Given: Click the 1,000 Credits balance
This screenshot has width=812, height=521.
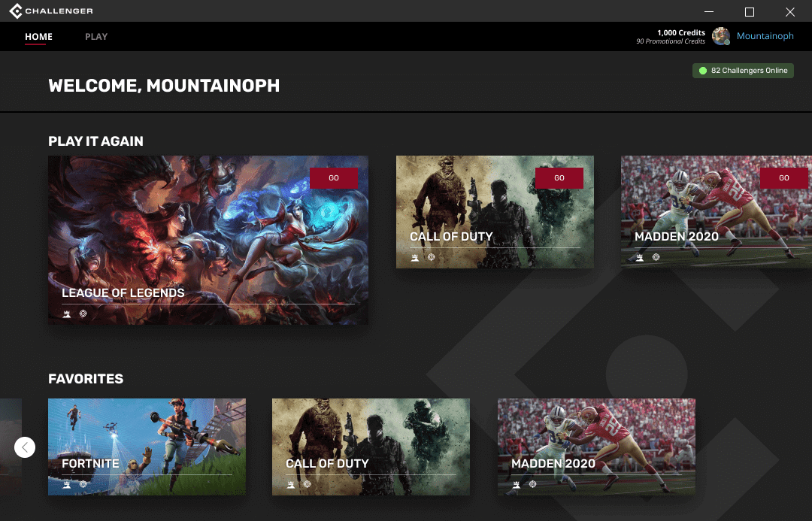Looking at the screenshot, I should pos(681,32).
